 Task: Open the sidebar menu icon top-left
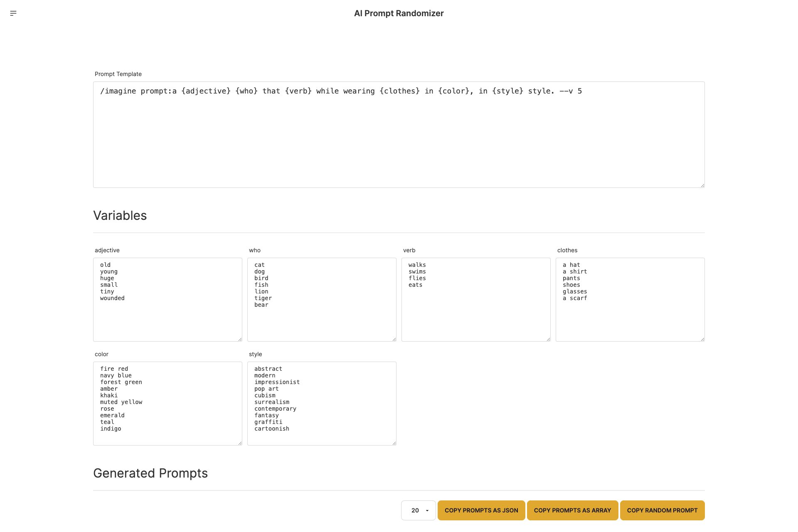pos(14,13)
